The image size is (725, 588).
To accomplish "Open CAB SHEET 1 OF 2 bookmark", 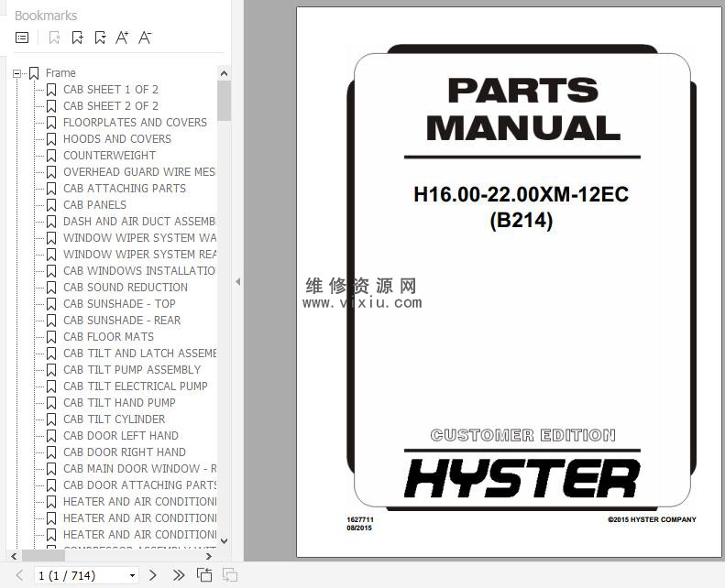I will point(110,90).
